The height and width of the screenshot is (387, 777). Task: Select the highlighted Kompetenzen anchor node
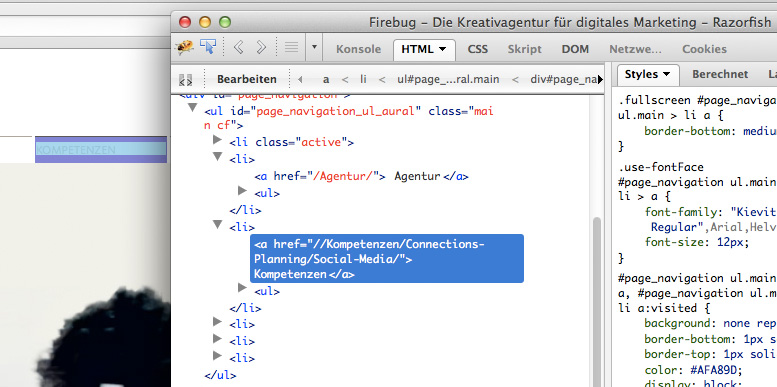(x=387, y=259)
